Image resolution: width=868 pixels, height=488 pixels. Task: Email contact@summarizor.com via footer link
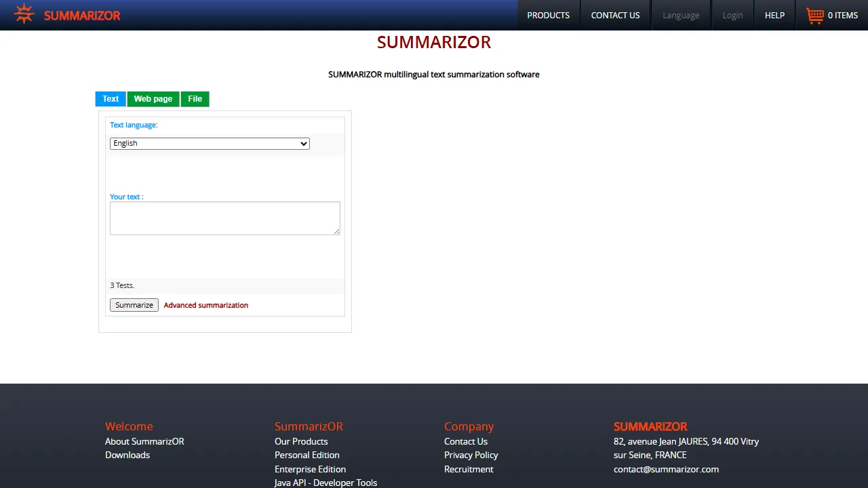pyautogui.click(x=666, y=469)
